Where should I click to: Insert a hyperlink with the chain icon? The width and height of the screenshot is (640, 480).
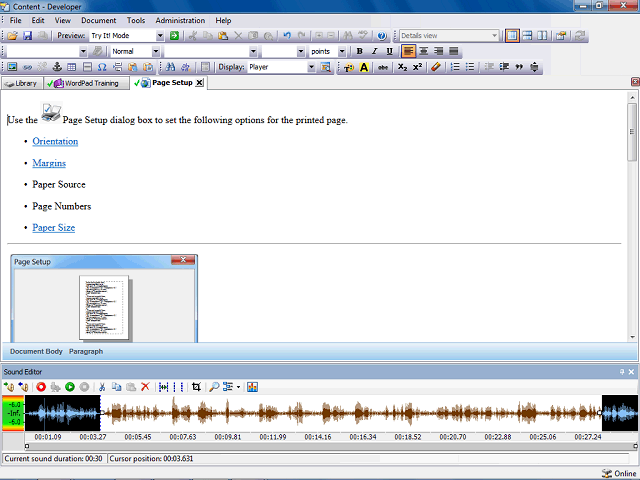[27, 67]
